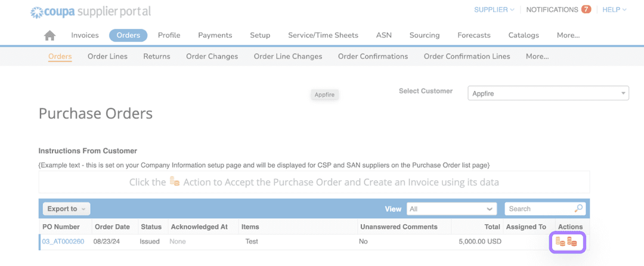Click the Actions column header

point(570,227)
